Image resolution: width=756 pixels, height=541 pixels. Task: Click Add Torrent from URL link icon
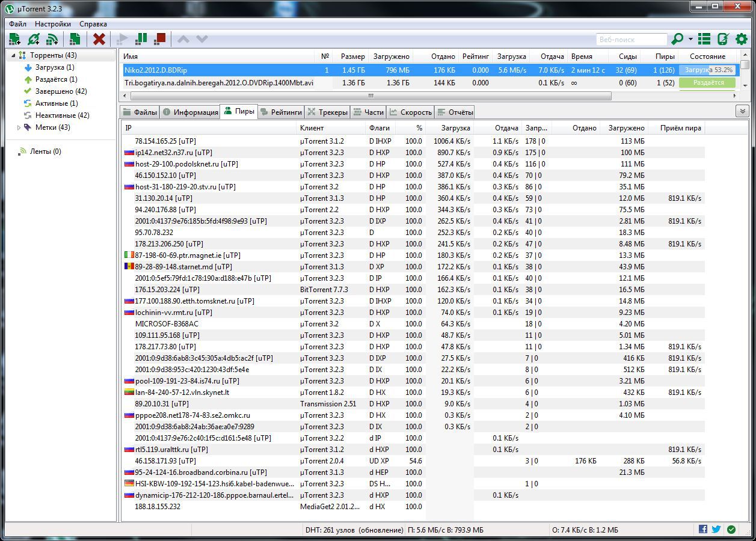tap(34, 39)
